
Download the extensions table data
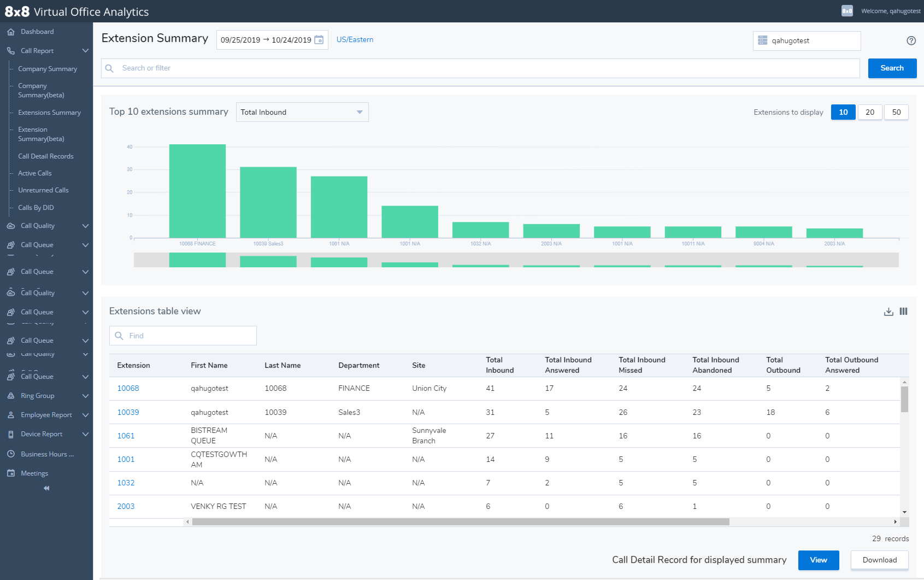pyautogui.click(x=888, y=311)
